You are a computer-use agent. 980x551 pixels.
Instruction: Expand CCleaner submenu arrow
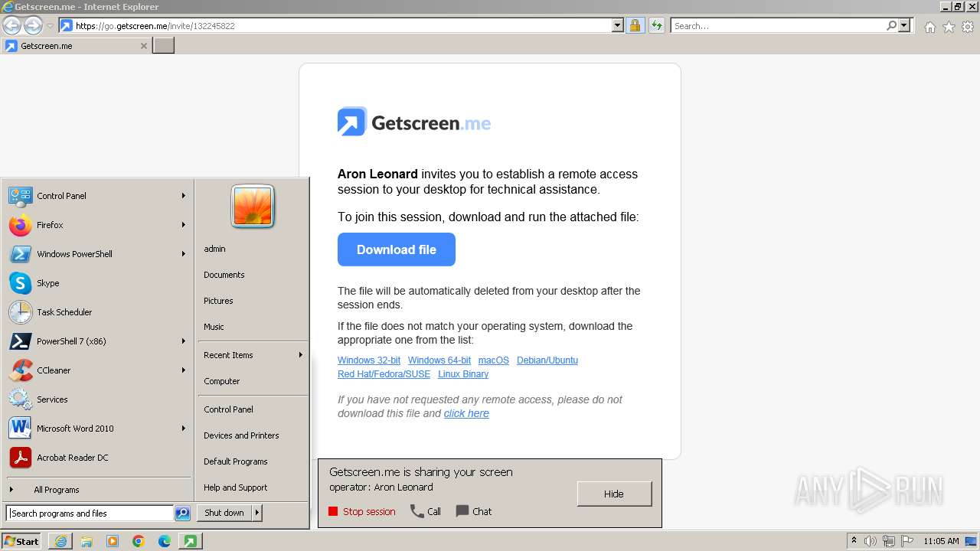(184, 370)
